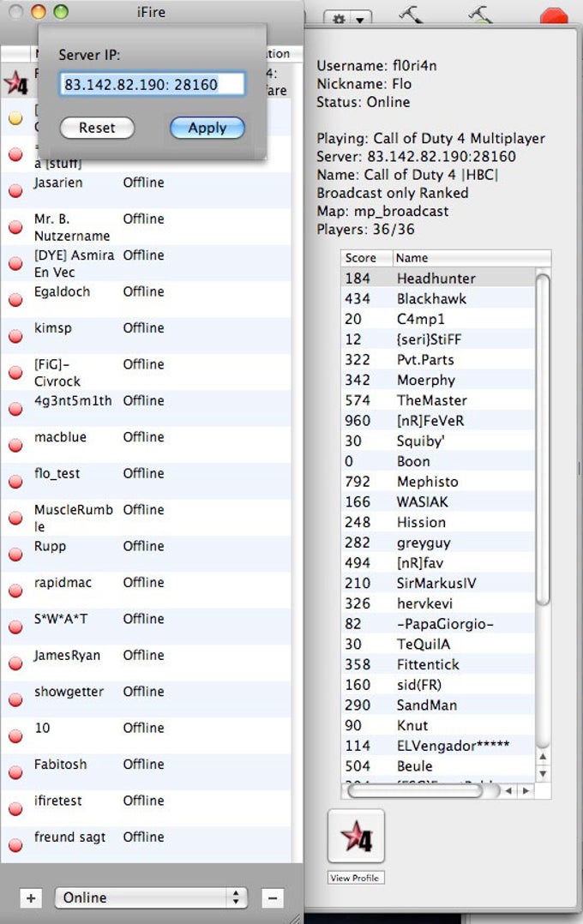Screen dimensions: 583x924
Task: Select the friend S*W*A*T
Action: [146, 627]
